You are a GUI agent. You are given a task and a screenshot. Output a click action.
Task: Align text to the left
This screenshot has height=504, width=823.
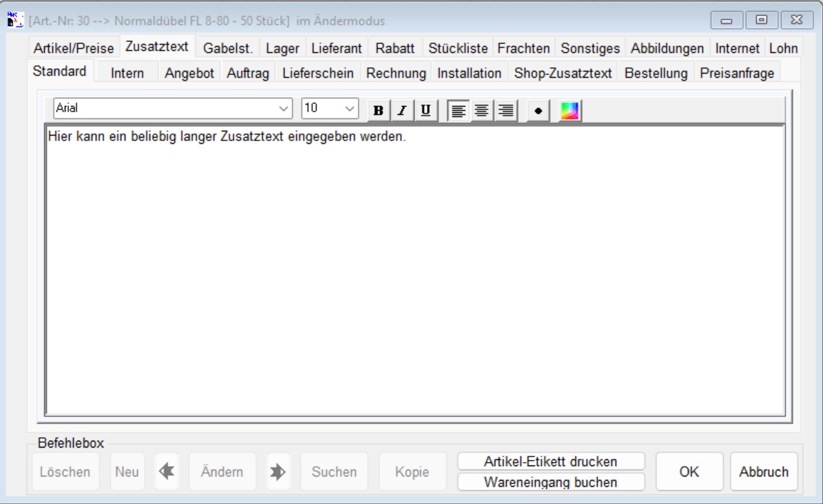(x=458, y=110)
